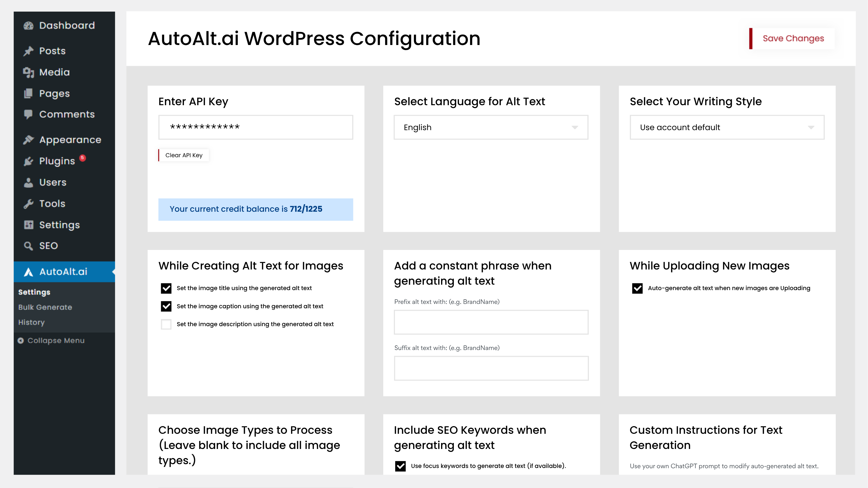868x488 pixels.
Task: Click the Appearance paintbrush icon
Action: pos(29,140)
